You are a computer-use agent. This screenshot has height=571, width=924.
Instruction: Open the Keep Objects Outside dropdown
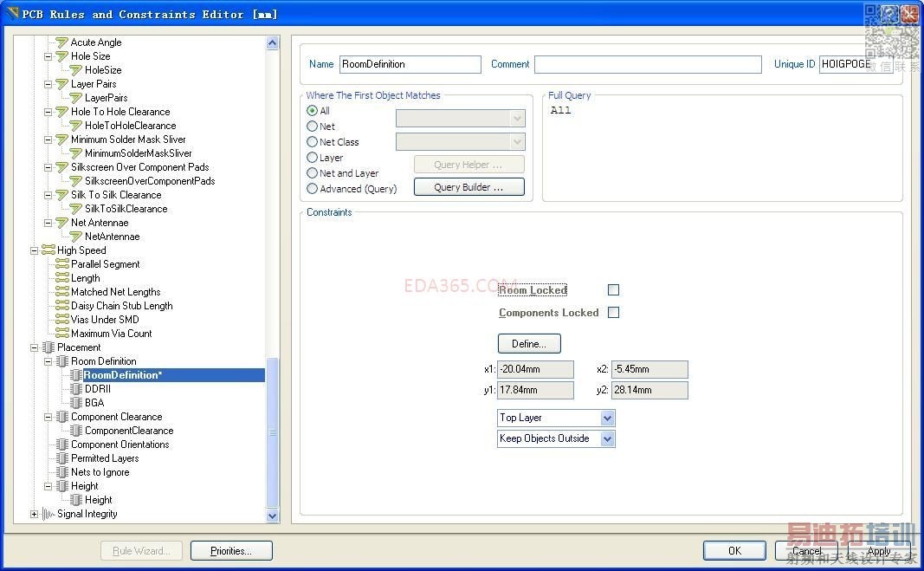pos(608,439)
